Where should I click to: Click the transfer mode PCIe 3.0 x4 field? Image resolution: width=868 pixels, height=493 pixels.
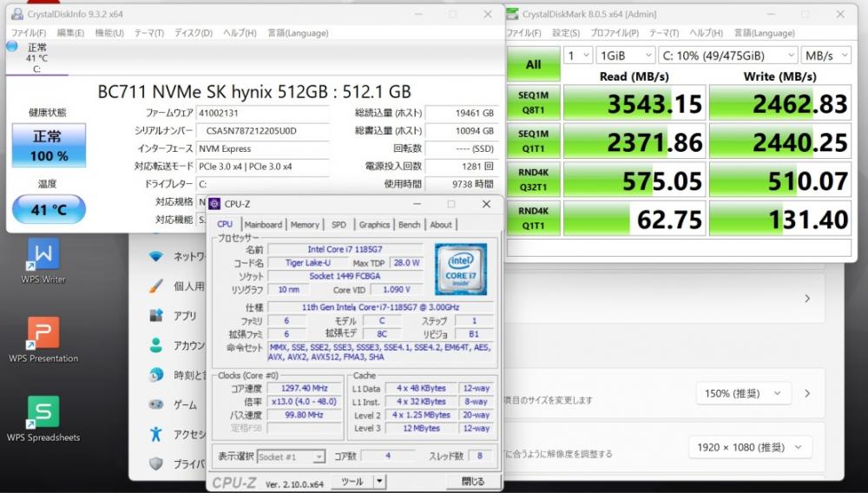coord(262,167)
